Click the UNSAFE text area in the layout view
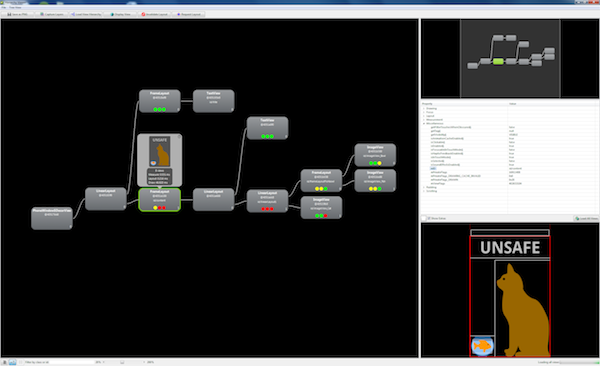This screenshot has width=600, height=366. coord(510,247)
